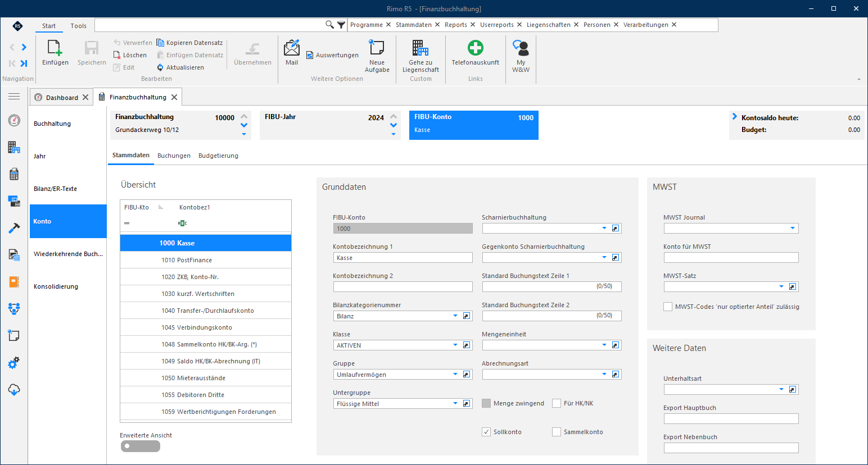
Task: Click the filter funnel icon beside search
Action: coord(341,25)
